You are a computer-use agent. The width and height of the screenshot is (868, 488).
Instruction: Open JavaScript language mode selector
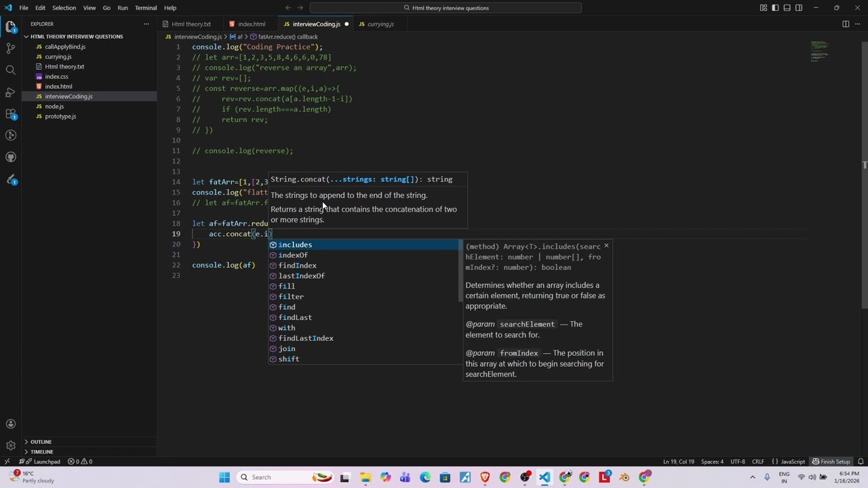(x=793, y=462)
